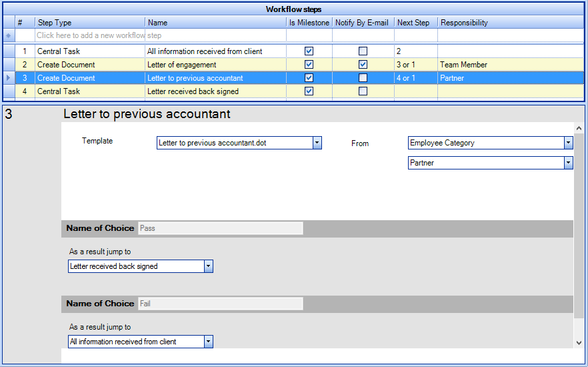Image resolution: width=588 pixels, height=367 pixels.
Task: Open the Template dropdown arrow
Action: point(317,143)
